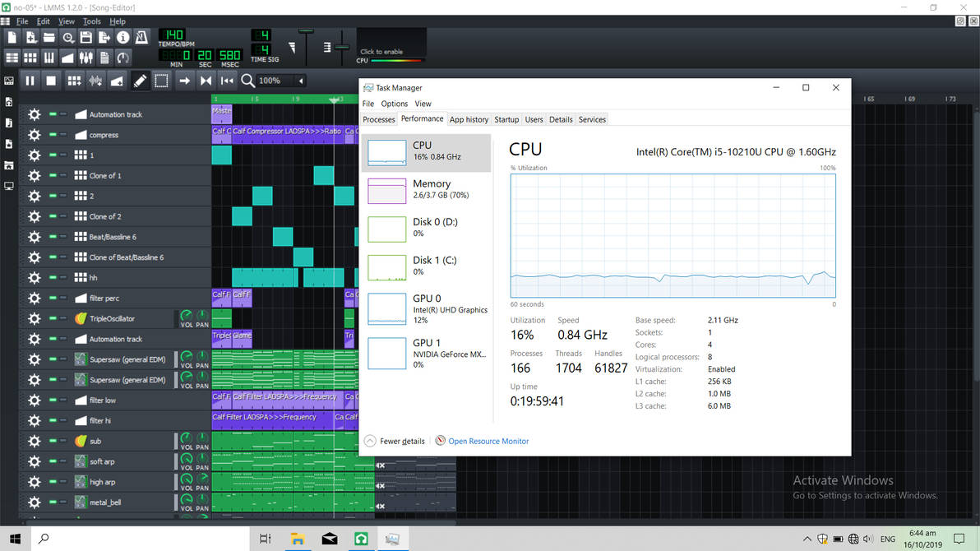Pause song playback in the Song-Editor

pyautogui.click(x=30, y=81)
